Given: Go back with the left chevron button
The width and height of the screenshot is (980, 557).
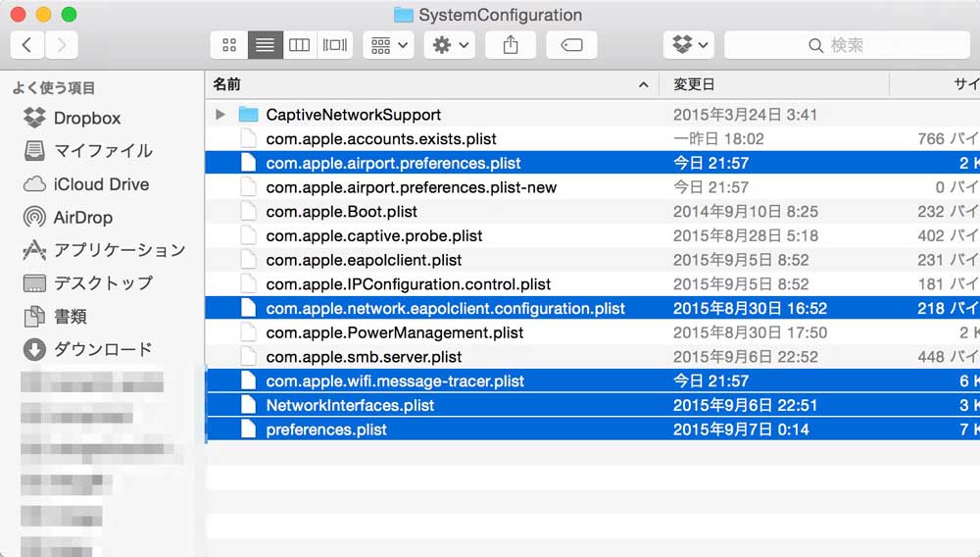Looking at the screenshot, I should coord(26,45).
